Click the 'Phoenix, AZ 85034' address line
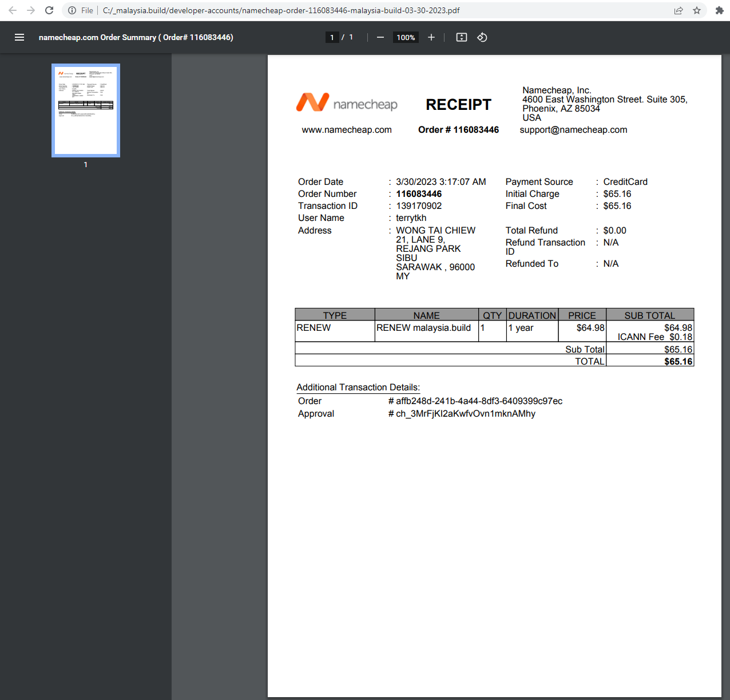730x700 pixels. pyautogui.click(x=561, y=109)
